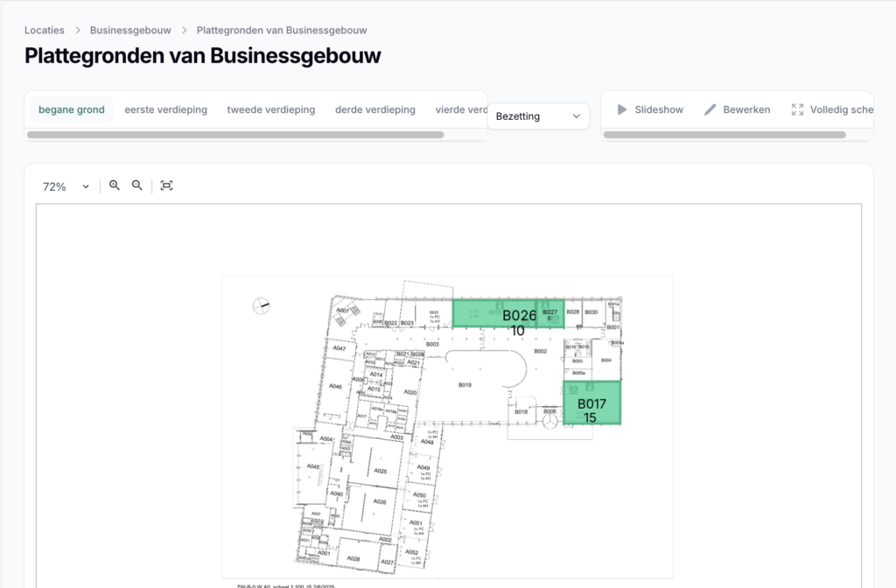Image resolution: width=896 pixels, height=588 pixels.
Task: Open the Bezetting dropdown
Action: tap(537, 115)
